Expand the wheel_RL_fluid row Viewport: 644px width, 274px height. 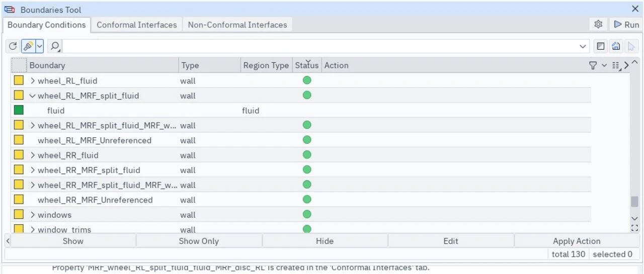(x=33, y=80)
